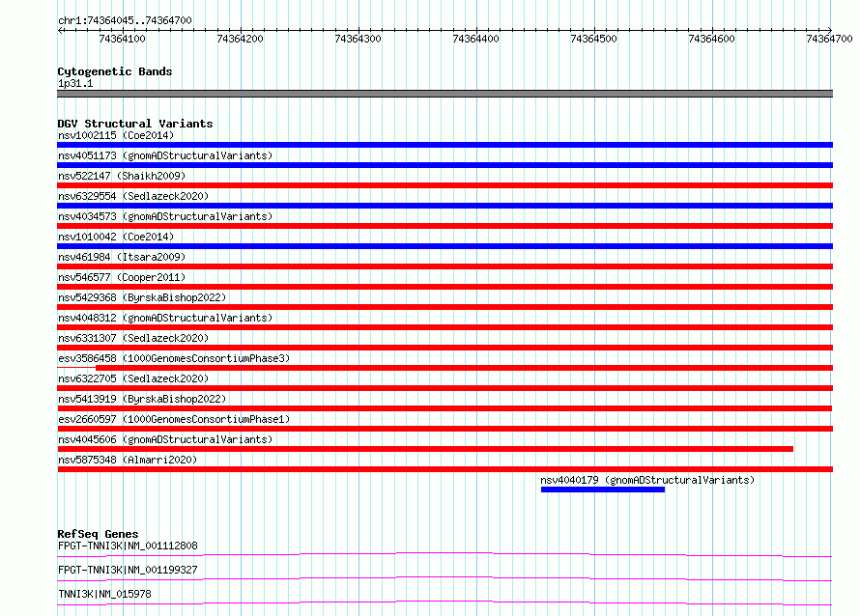Click the 74364400 ruler tick mark

tap(476, 30)
